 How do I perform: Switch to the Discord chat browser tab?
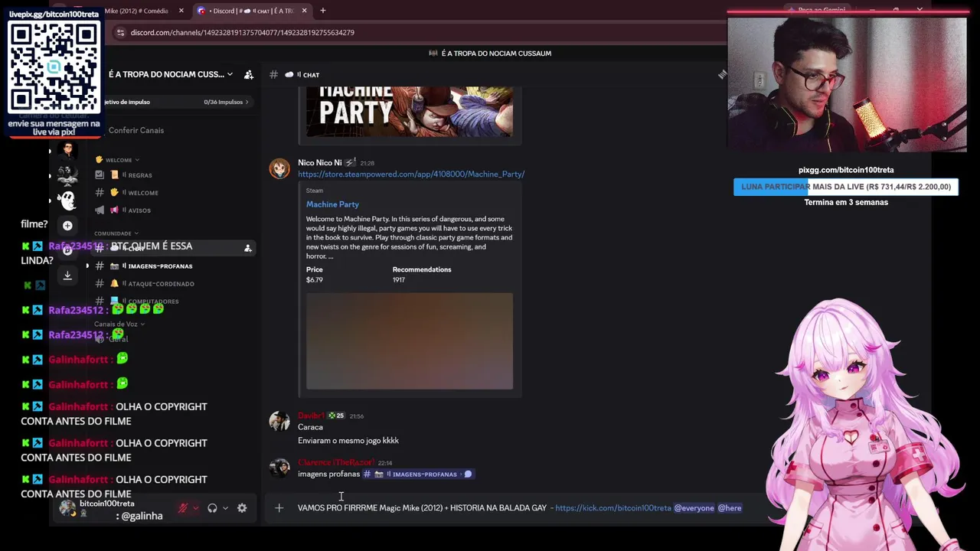pyautogui.click(x=253, y=11)
